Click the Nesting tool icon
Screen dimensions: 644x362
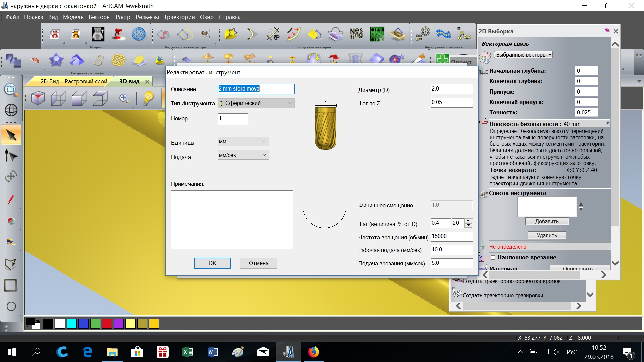tap(356, 34)
